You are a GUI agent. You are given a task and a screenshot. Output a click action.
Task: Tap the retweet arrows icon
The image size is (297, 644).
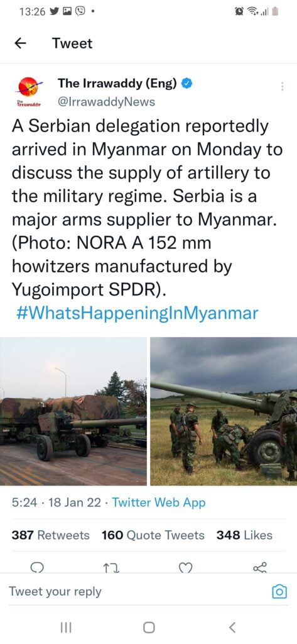click(112, 568)
